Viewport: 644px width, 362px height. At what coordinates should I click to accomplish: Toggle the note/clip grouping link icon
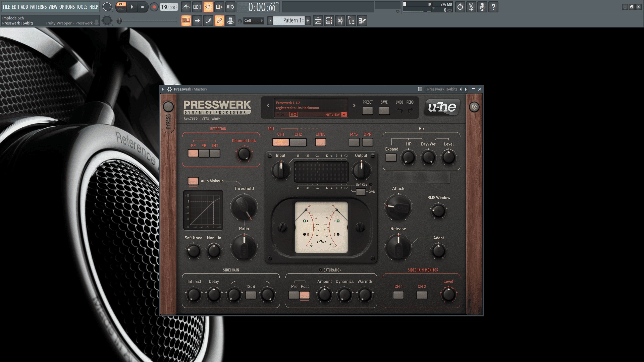pyautogui.click(x=219, y=21)
